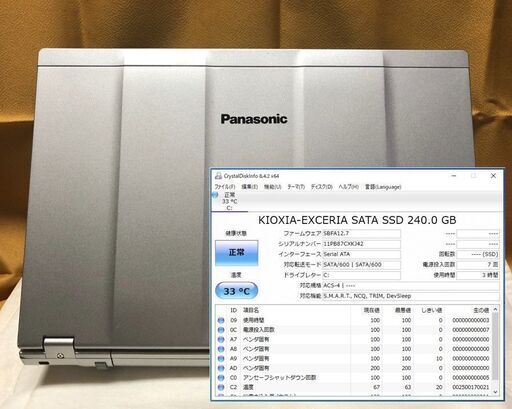This screenshot has width=512, height=409.
Task: Click threshold value 10 in row A9
Action: pyautogui.click(x=439, y=359)
